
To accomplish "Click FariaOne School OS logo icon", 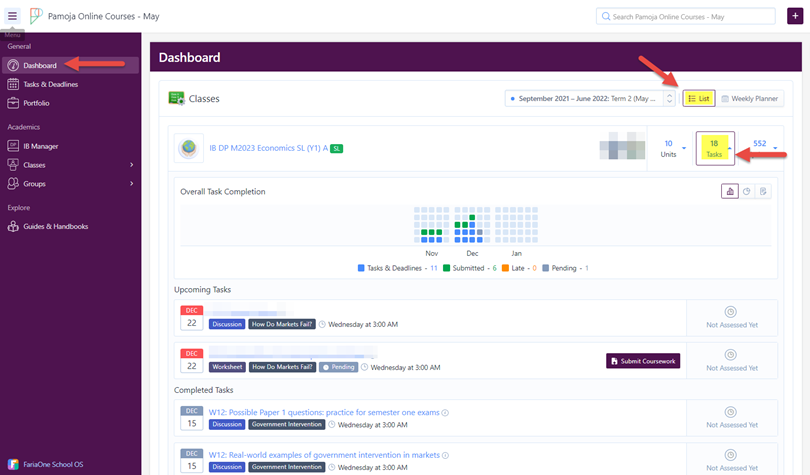I will pos(13,464).
